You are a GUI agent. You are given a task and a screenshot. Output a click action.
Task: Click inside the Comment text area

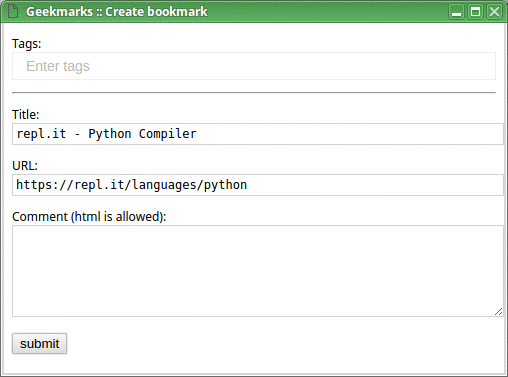(x=258, y=271)
